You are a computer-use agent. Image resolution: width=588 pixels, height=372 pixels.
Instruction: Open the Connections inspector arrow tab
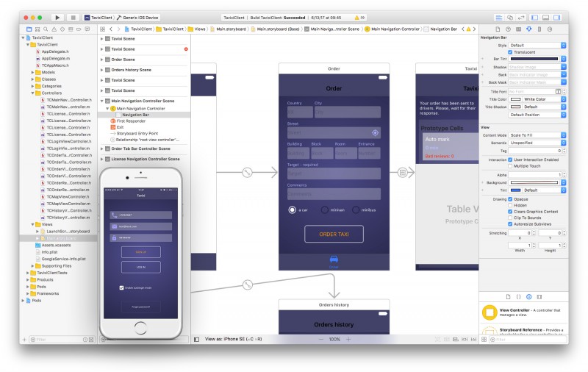pyautogui.click(x=550, y=29)
